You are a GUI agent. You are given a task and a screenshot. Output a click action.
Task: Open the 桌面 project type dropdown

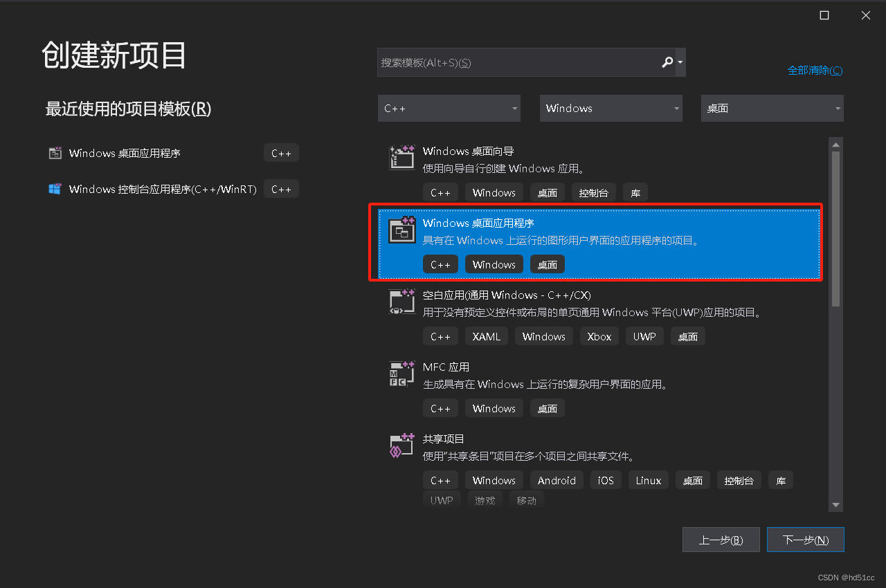click(772, 108)
